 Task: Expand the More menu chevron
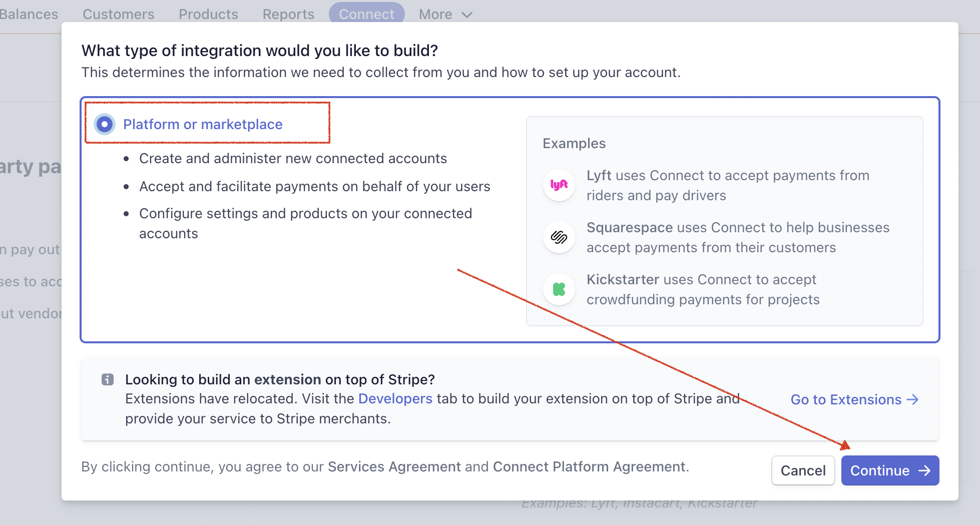466,15
